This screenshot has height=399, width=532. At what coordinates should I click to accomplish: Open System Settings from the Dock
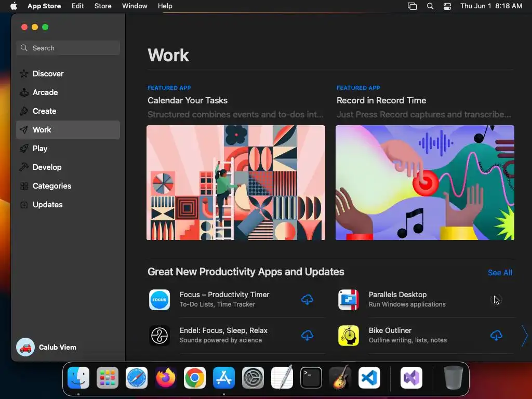[253, 378]
